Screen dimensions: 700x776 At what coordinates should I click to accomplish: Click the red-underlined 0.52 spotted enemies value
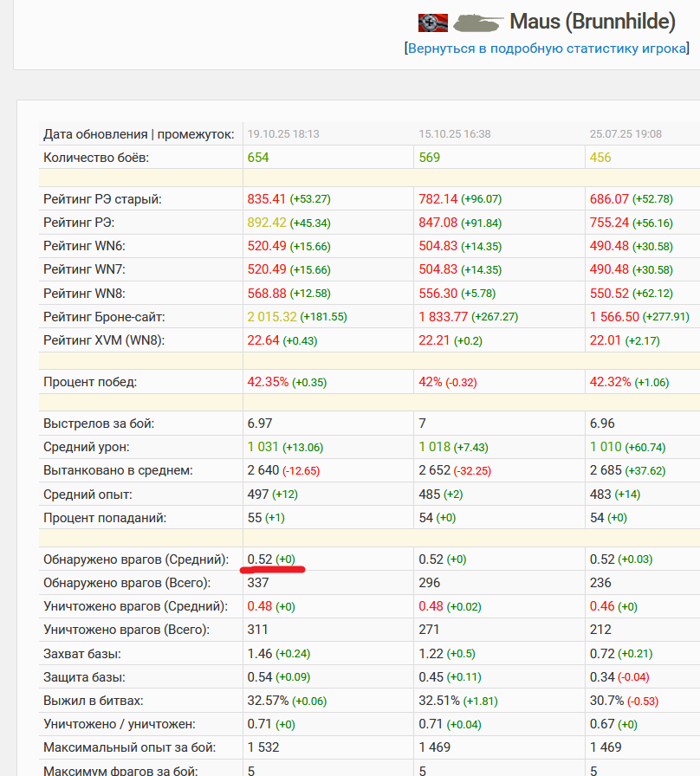click(x=261, y=559)
